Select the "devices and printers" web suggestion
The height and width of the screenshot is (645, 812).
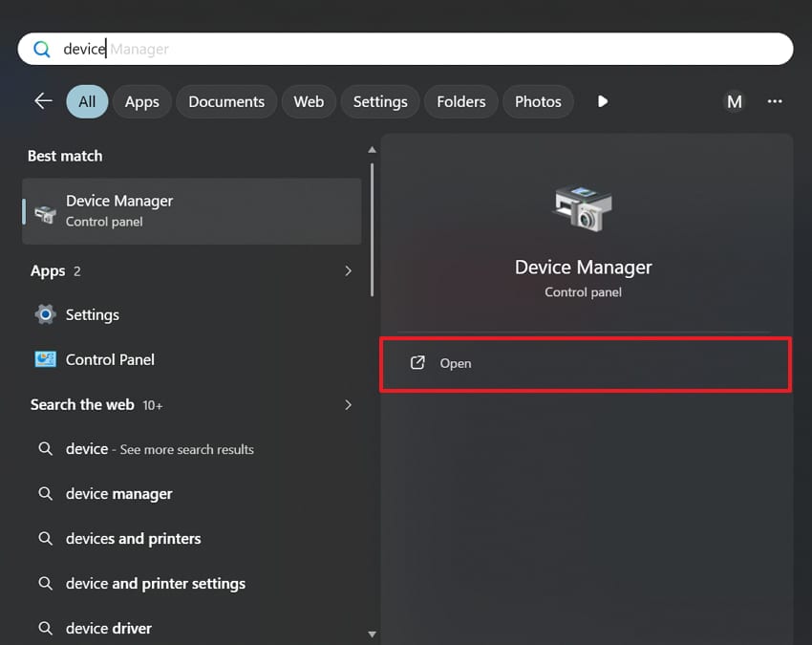click(x=192, y=539)
